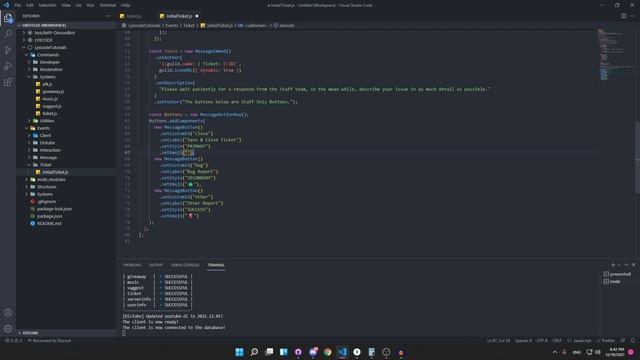Open the Accounts menu icon
Viewport: 640px width, 360px height.
point(8,313)
